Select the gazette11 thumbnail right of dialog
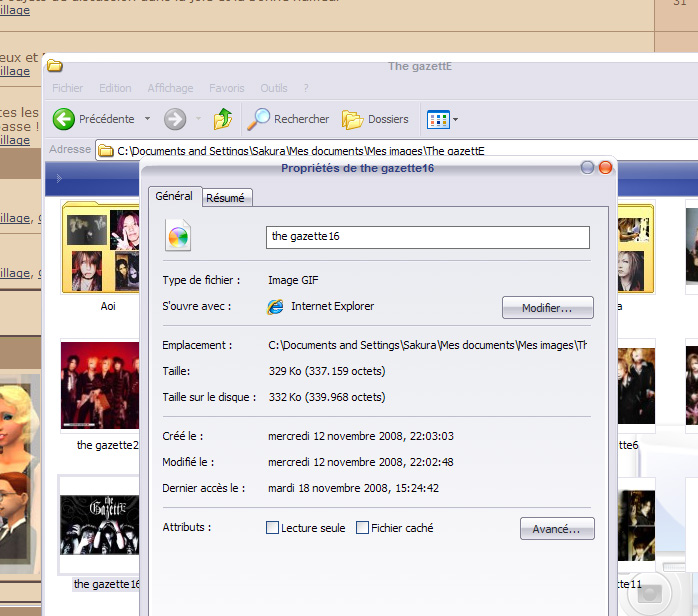 point(636,526)
